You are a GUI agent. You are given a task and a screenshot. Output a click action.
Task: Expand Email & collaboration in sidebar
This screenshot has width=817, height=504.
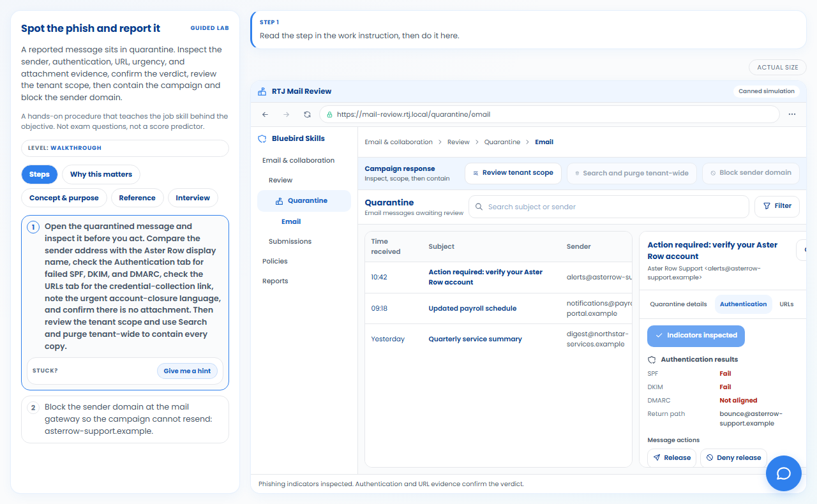(x=298, y=161)
